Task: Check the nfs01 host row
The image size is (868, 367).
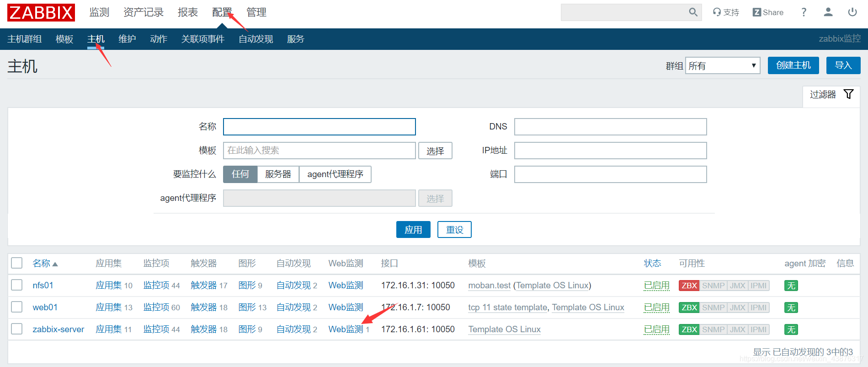Action: click(17, 285)
